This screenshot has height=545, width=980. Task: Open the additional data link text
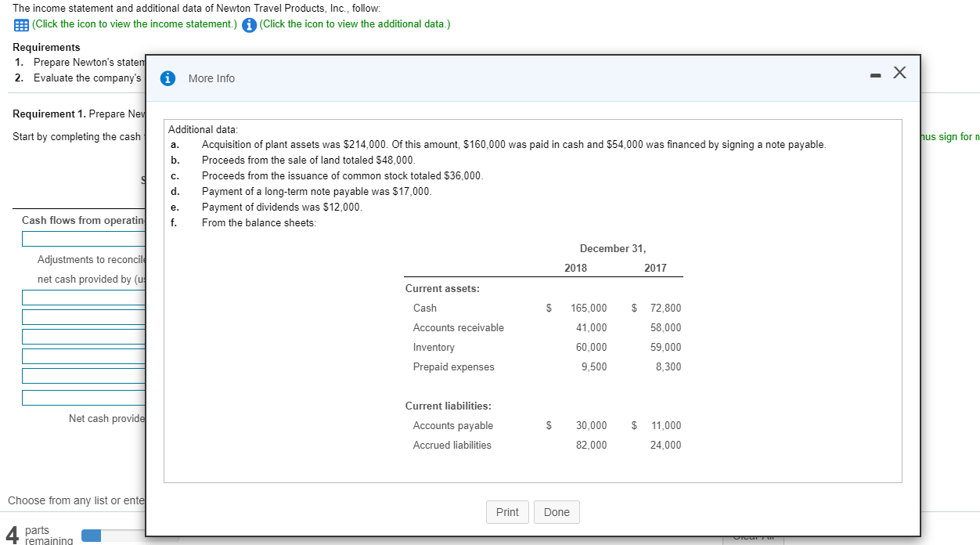tap(355, 23)
